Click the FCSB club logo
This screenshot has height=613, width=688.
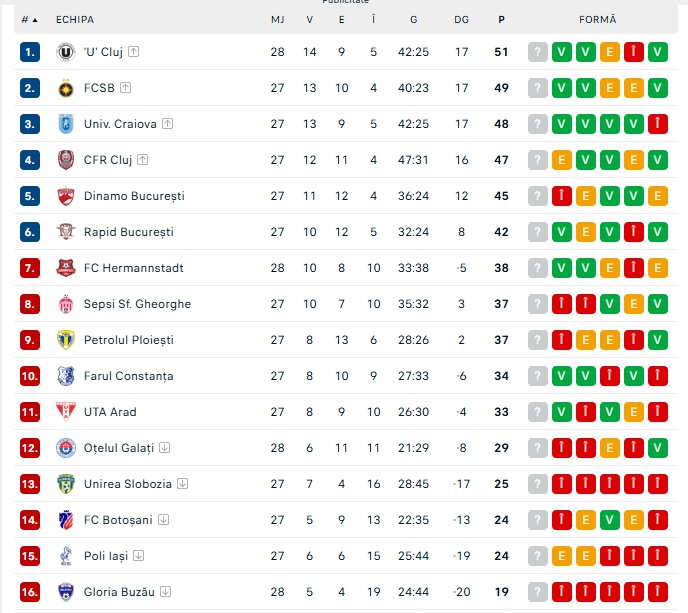(x=66, y=88)
